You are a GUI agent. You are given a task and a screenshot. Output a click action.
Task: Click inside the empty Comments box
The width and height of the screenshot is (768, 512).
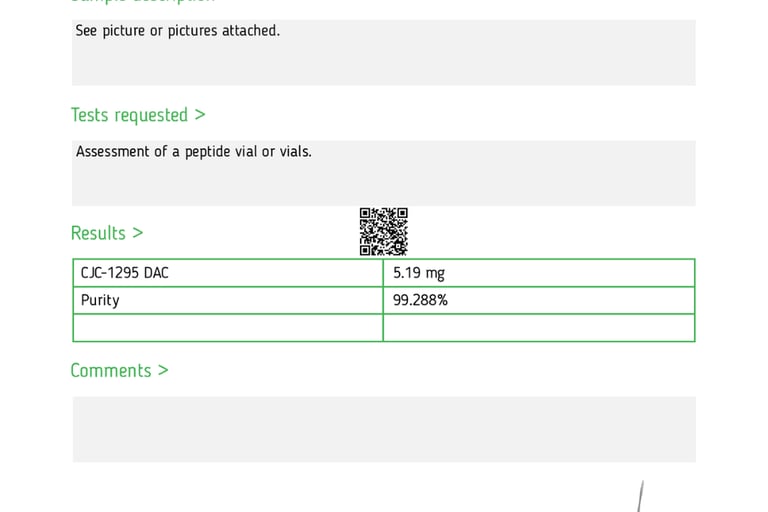pyautogui.click(x=384, y=429)
